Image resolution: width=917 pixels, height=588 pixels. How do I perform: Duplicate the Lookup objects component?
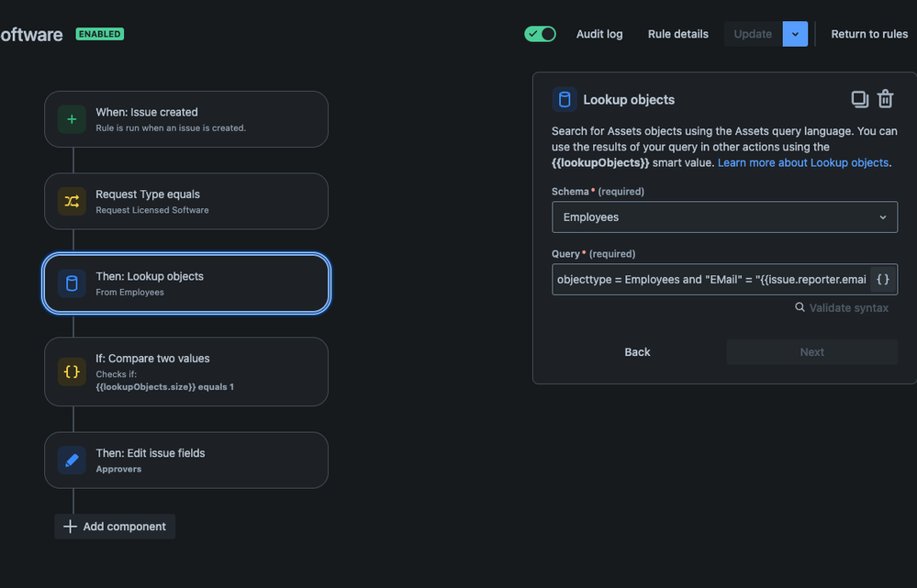[859, 99]
